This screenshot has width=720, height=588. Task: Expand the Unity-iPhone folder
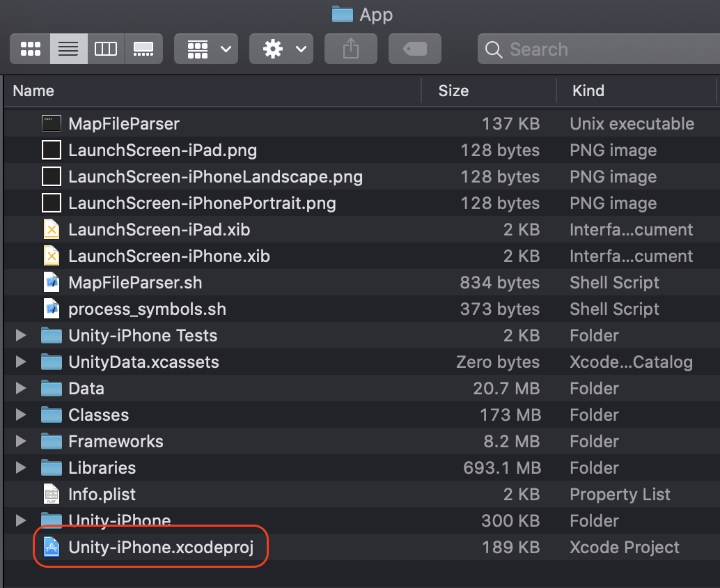[21, 520]
